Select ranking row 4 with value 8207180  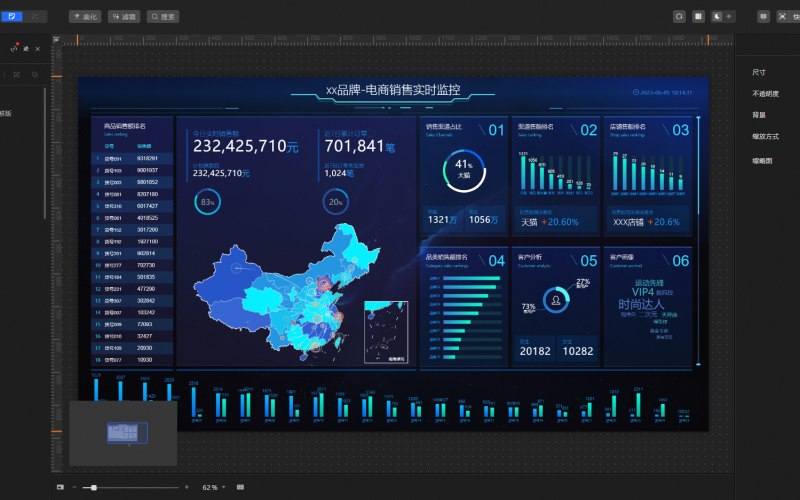pyautogui.click(x=132, y=194)
